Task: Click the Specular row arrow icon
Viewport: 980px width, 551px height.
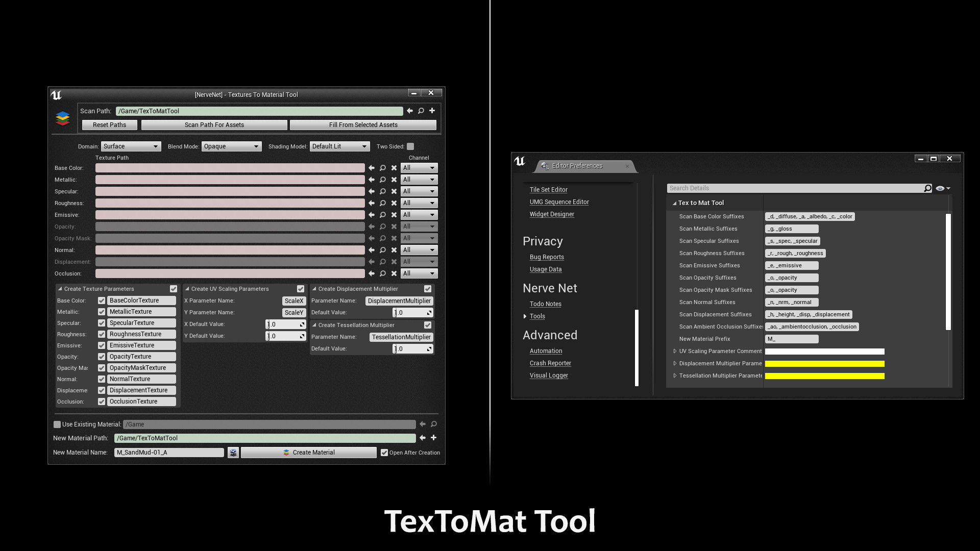Action: point(372,191)
